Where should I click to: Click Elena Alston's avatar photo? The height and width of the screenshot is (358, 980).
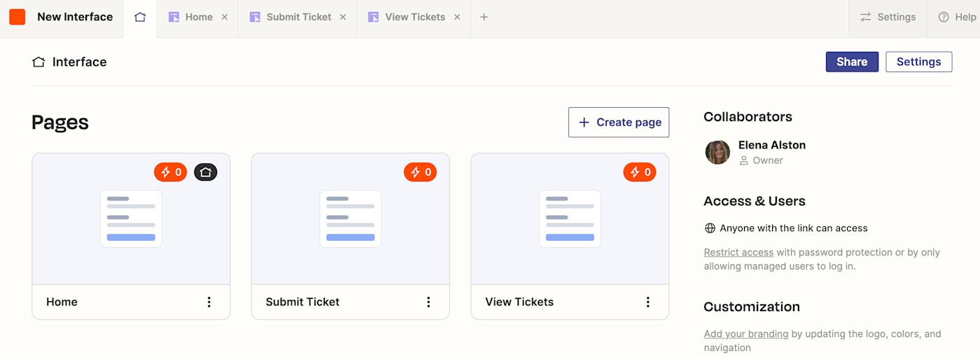[x=717, y=152]
